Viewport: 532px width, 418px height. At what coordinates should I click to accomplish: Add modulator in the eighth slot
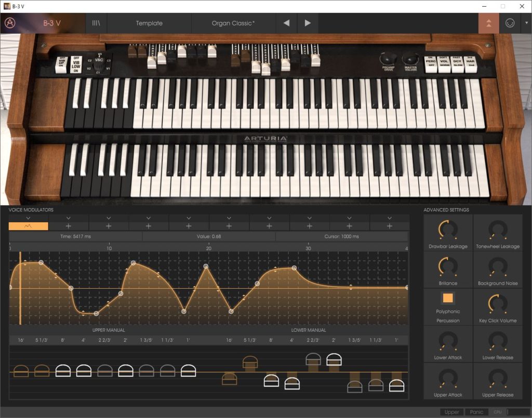click(309, 226)
